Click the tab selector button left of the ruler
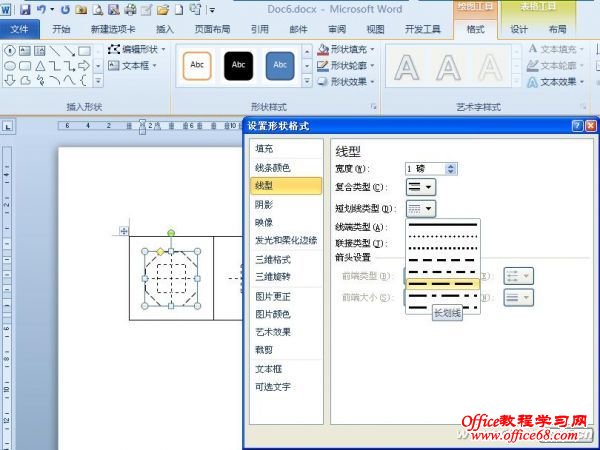This screenshot has height=450, width=600. point(7,127)
